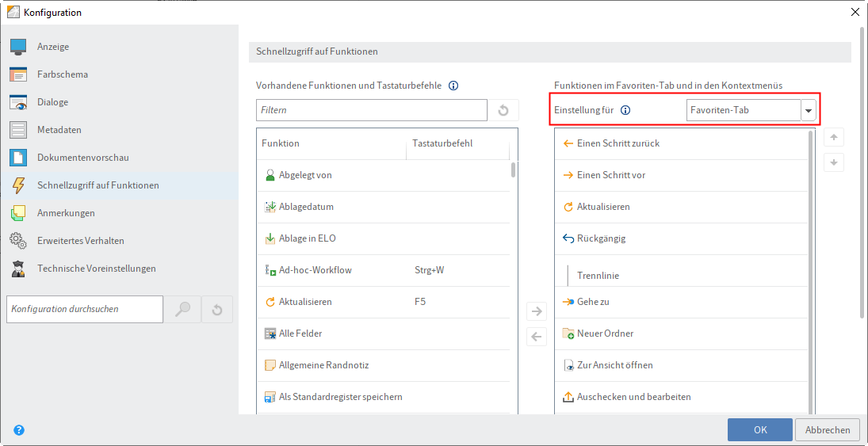This screenshot has width=868, height=446.
Task: Close the Konfiguration dialog
Action: 855,12
